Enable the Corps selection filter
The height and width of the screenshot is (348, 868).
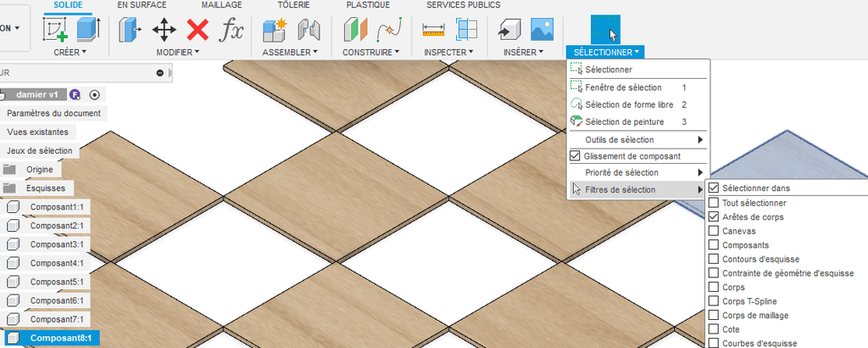714,288
